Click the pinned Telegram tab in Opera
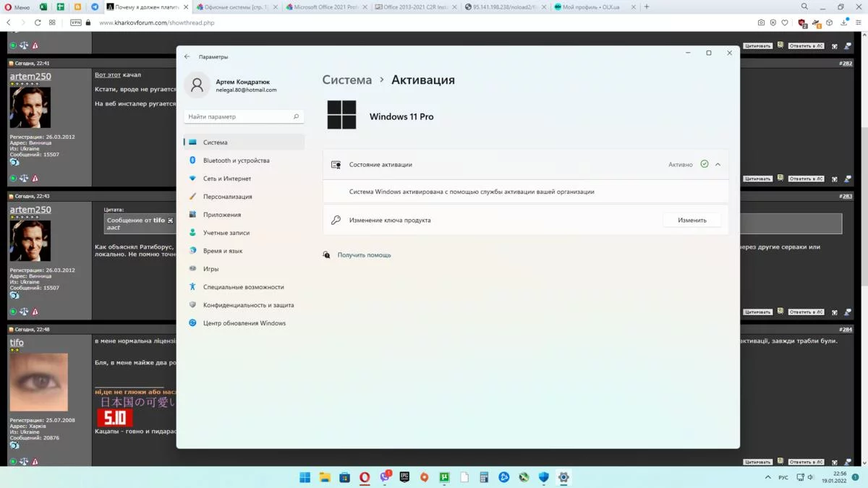The image size is (868, 488). 95,7
